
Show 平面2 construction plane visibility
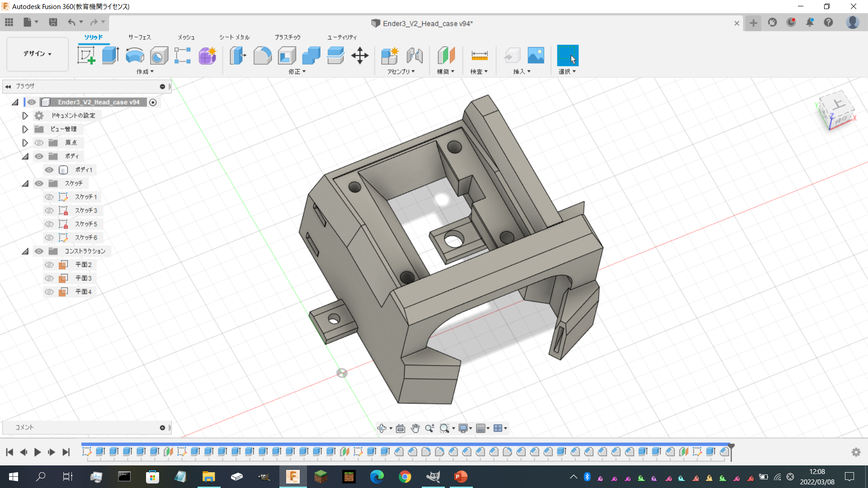point(49,265)
